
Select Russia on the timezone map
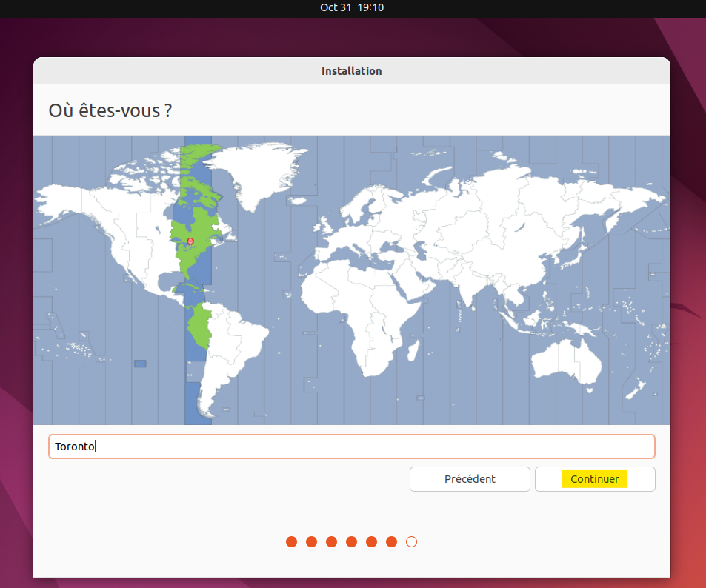click(519, 193)
